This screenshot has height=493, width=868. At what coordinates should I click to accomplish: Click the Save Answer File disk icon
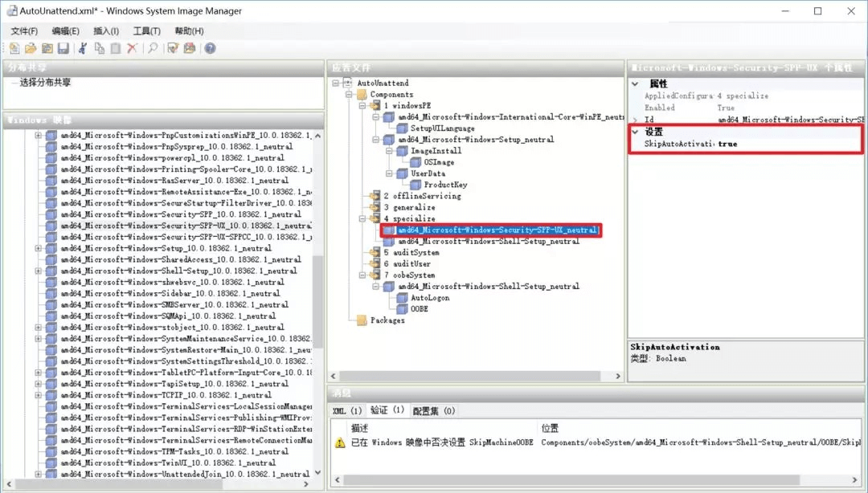coord(63,49)
